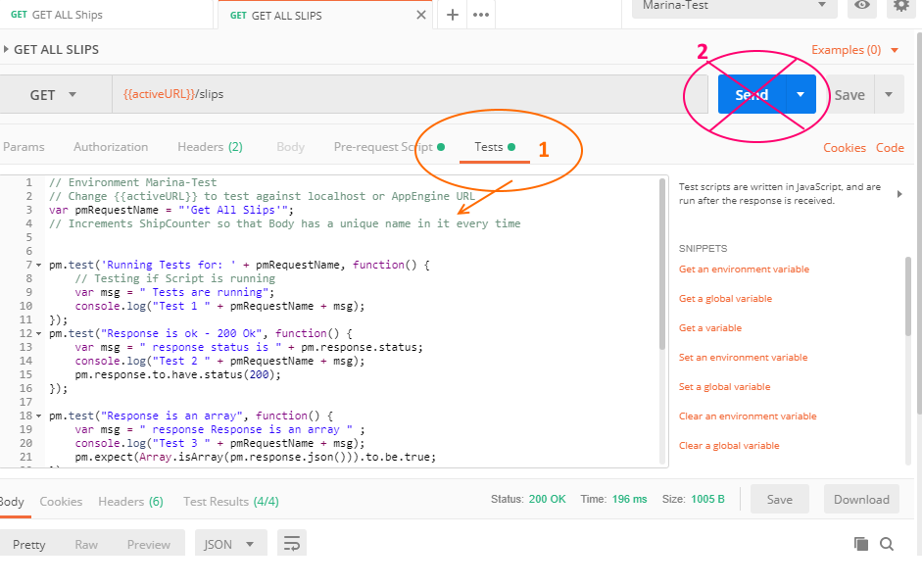Image resolution: width=922 pixels, height=588 pixels.
Task: Collapse the snippets panel arrow
Action: pyautogui.click(x=899, y=194)
